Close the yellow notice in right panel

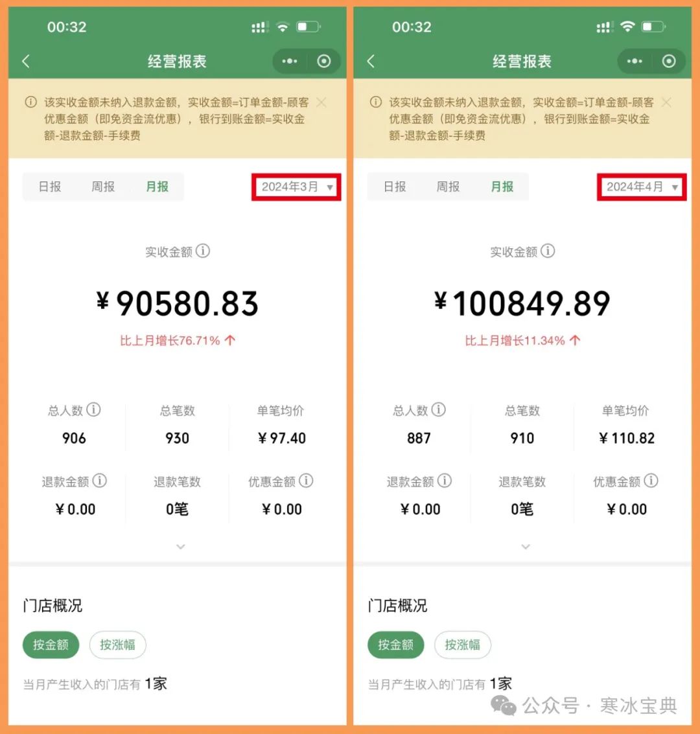coord(666,102)
